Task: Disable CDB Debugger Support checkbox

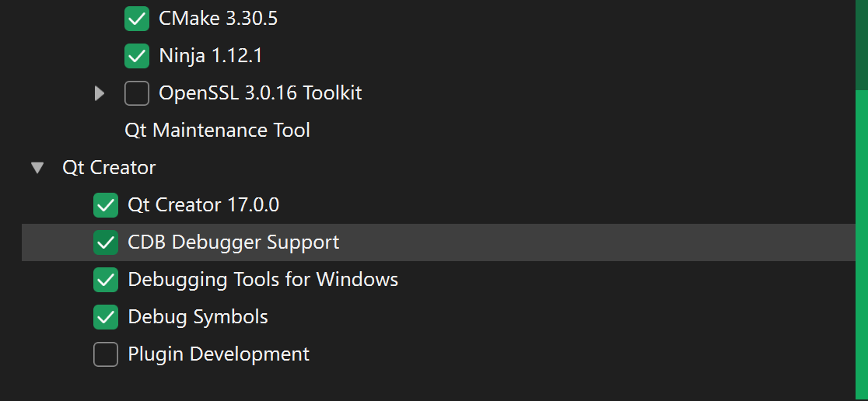Action: [106, 242]
